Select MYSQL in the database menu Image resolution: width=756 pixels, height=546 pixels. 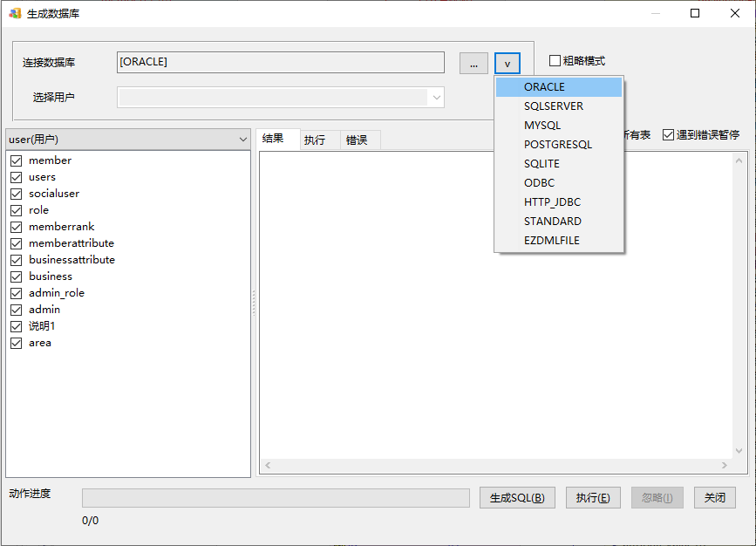tap(559, 126)
